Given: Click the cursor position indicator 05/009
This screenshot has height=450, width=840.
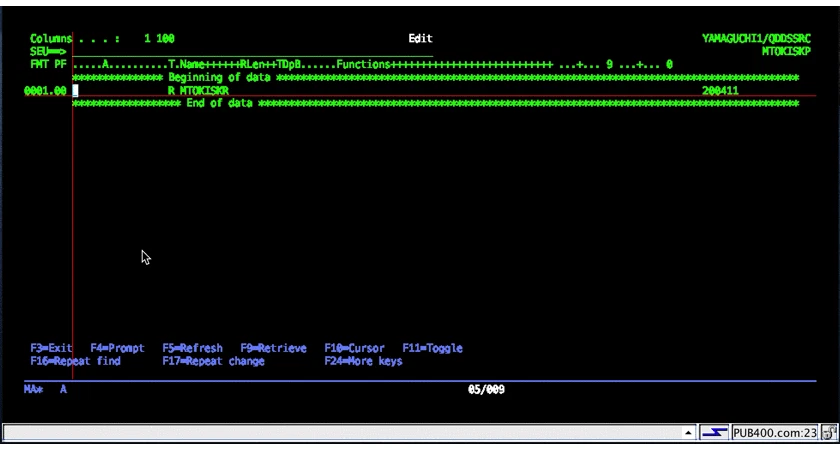Looking at the screenshot, I should (x=486, y=389).
